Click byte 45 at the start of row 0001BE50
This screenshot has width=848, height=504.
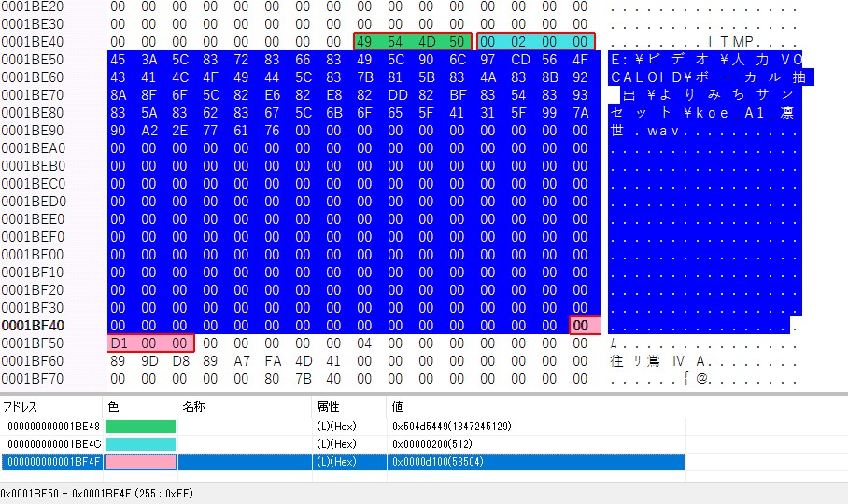[118, 60]
